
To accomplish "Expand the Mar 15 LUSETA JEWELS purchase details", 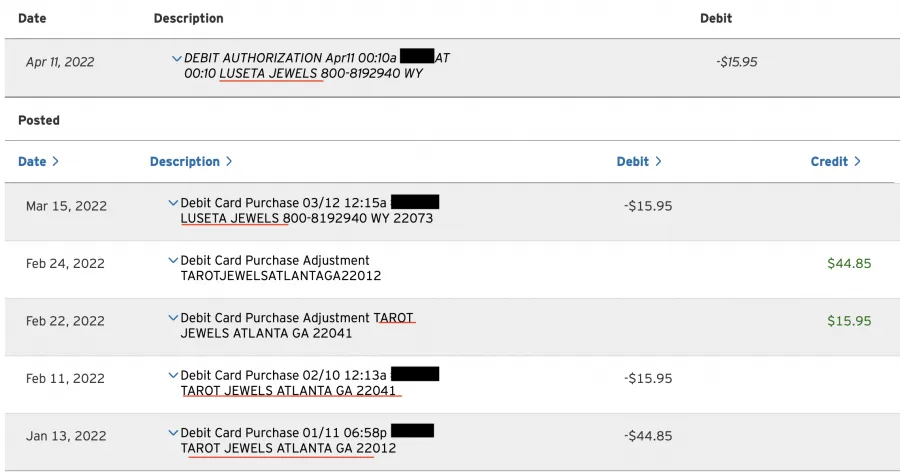I will [173, 203].
